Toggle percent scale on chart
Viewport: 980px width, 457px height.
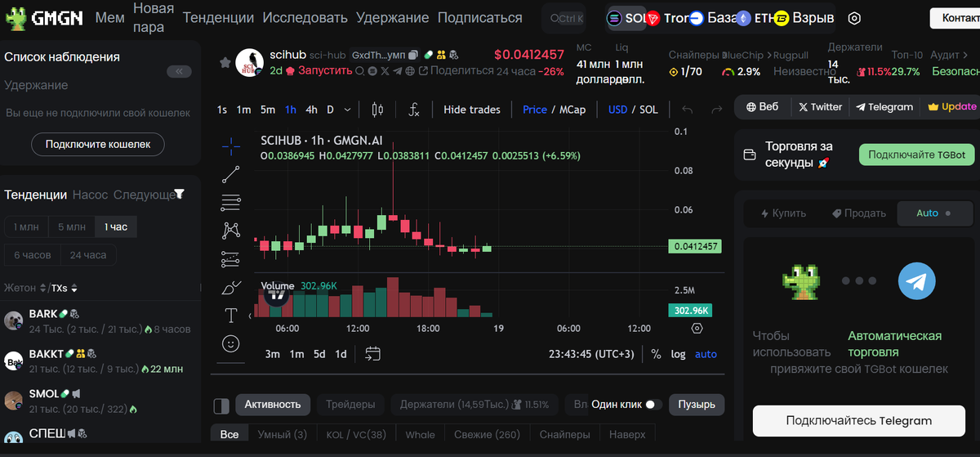656,354
